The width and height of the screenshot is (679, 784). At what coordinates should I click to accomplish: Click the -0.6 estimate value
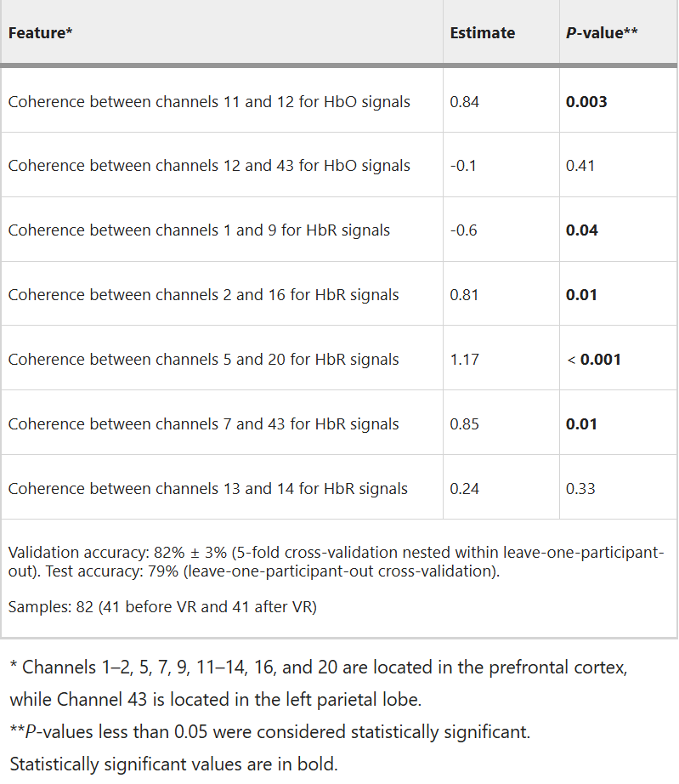pyautogui.click(x=463, y=230)
